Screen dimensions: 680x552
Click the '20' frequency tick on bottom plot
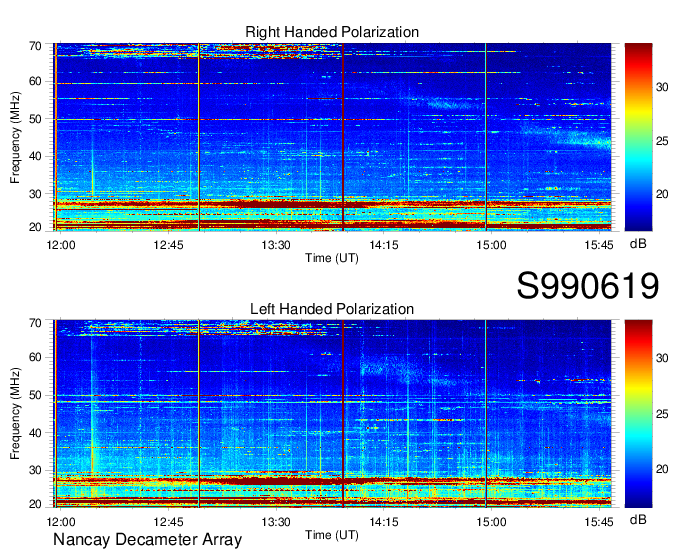35,504
